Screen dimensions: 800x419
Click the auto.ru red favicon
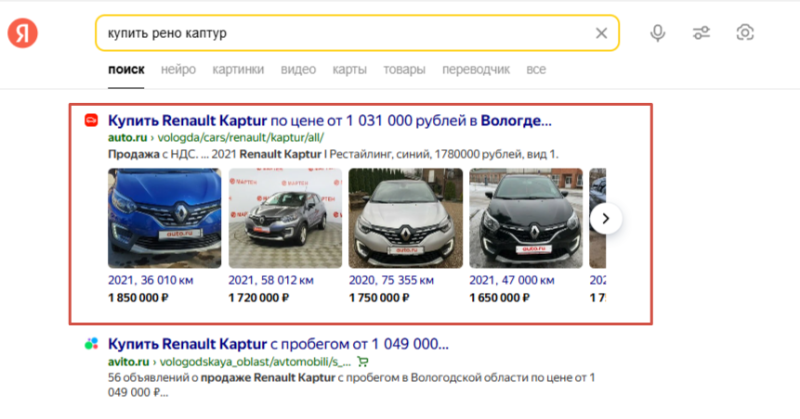[x=91, y=121]
